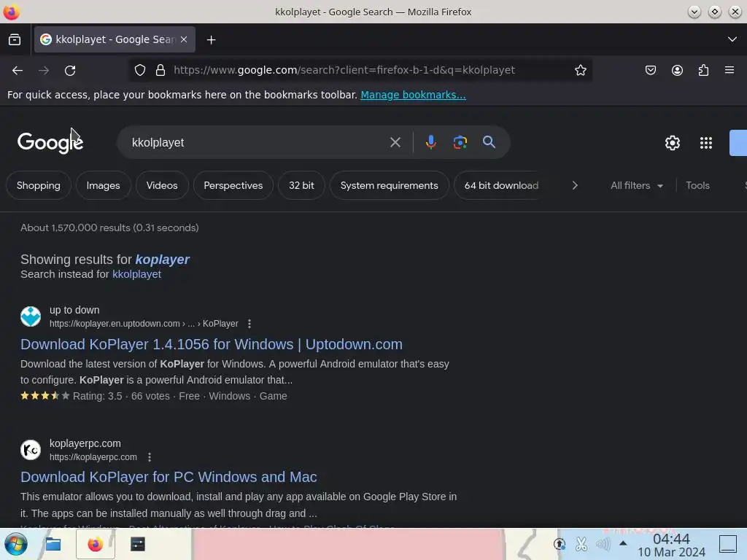Open the taskbar start menu
Image resolution: width=747 pixels, height=560 pixels.
16,544
